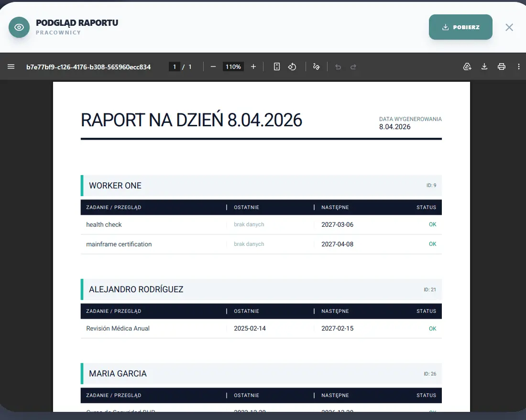Viewport: 526px width, 420px height.
Task: Select the Revisión Médica Anual row name
Action: pos(118,329)
